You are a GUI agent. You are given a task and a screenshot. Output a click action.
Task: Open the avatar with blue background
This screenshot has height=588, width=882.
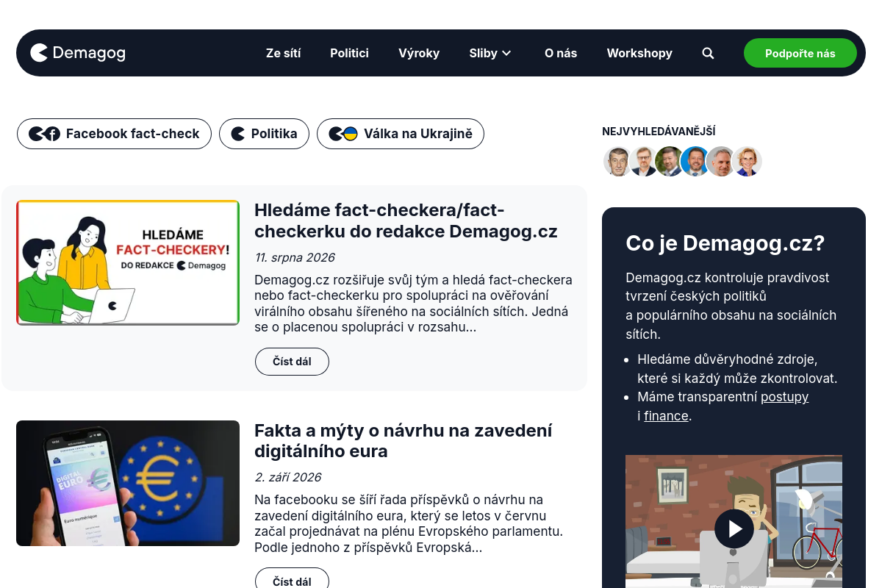point(695,161)
